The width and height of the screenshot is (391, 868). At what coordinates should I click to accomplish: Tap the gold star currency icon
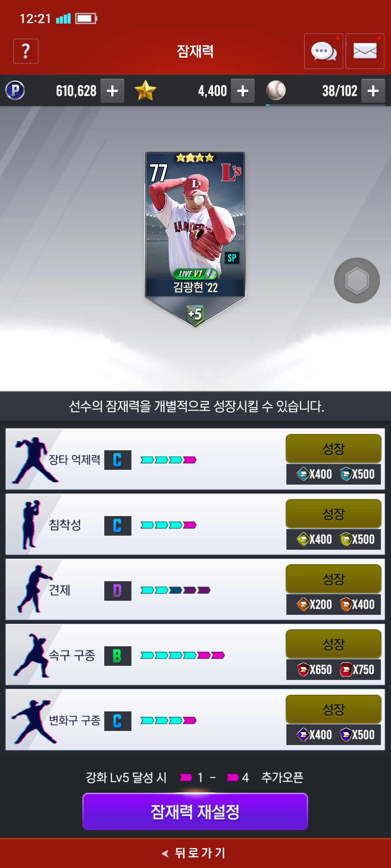pos(145,90)
